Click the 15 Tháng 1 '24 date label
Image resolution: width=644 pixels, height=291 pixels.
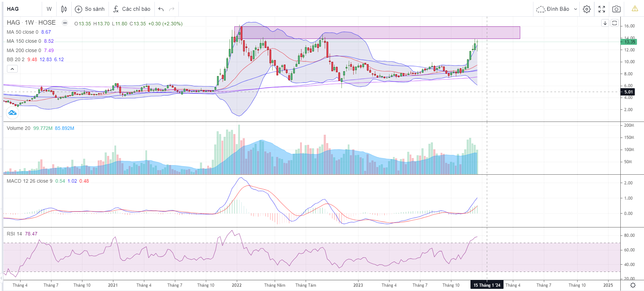[487, 285]
